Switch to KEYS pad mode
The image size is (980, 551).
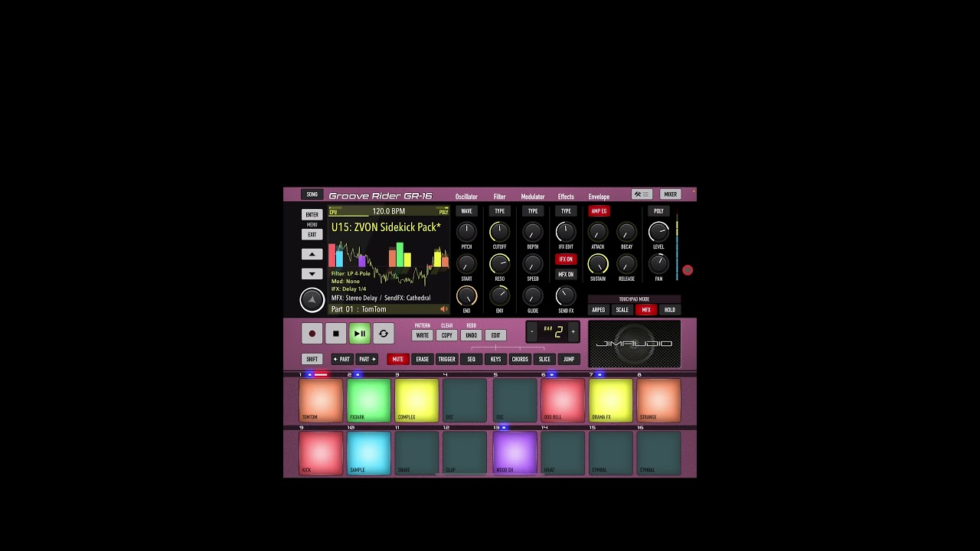pyautogui.click(x=496, y=359)
